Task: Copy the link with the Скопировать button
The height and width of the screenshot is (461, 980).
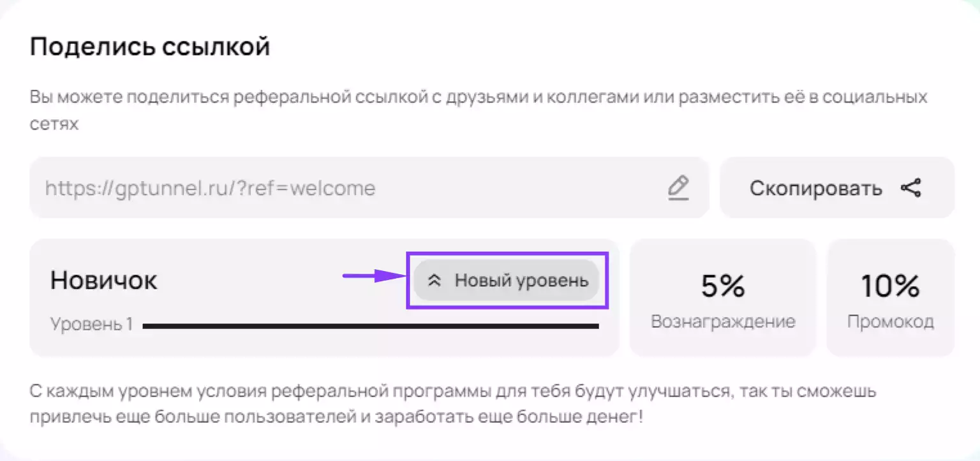Action: [x=837, y=188]
